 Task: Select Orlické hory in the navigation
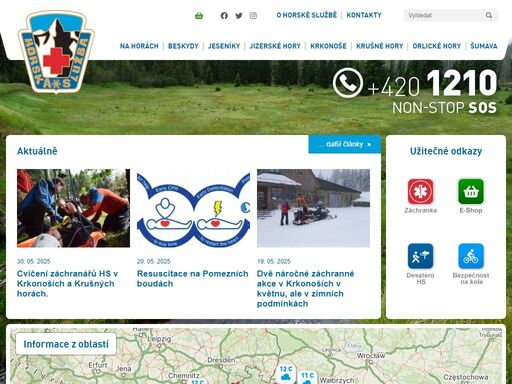436,46
